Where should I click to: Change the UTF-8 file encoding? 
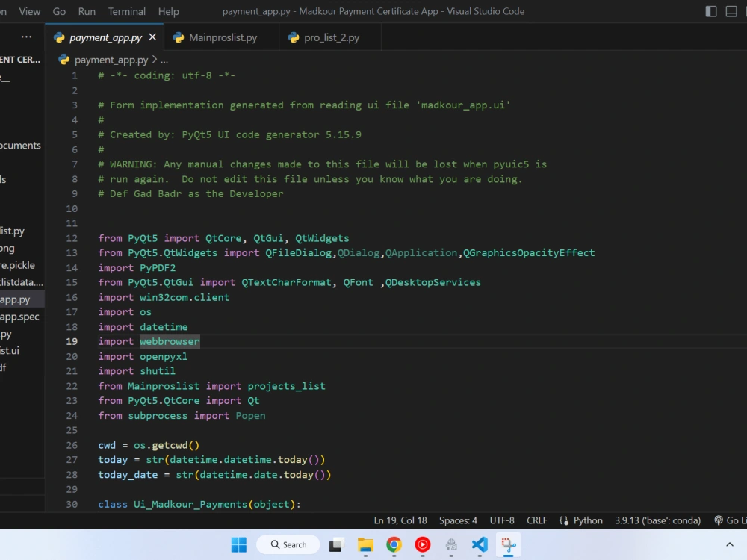pyautogui.click(x=502, y=520)
